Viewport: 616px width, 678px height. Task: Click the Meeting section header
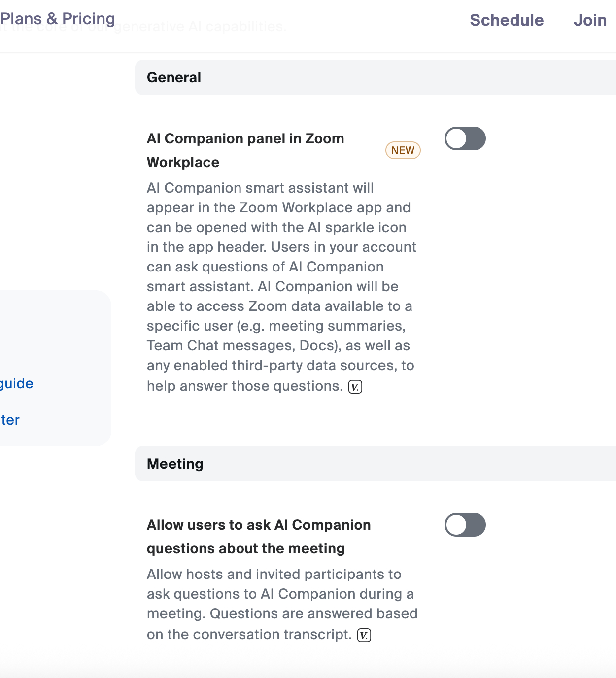[x=175, y=464]
